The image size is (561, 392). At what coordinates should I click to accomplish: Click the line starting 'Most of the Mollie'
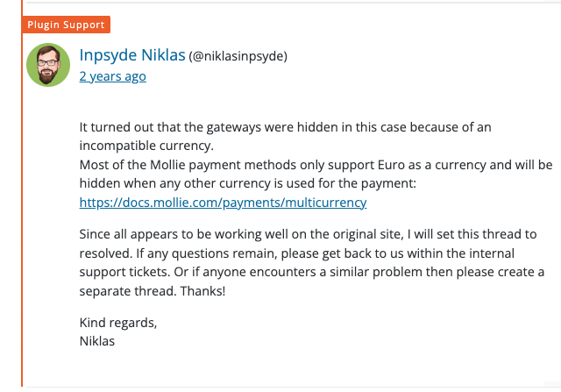coord(316,165)
